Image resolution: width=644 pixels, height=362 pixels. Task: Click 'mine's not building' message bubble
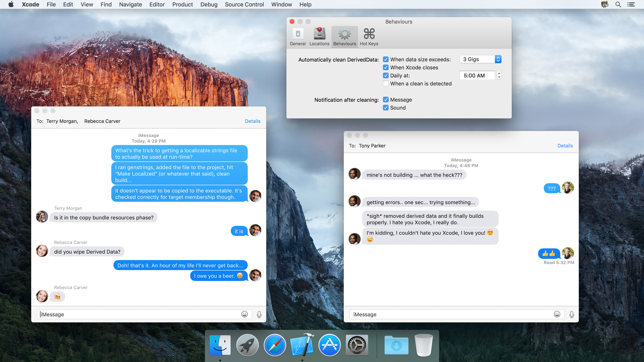tap(415, 175)
